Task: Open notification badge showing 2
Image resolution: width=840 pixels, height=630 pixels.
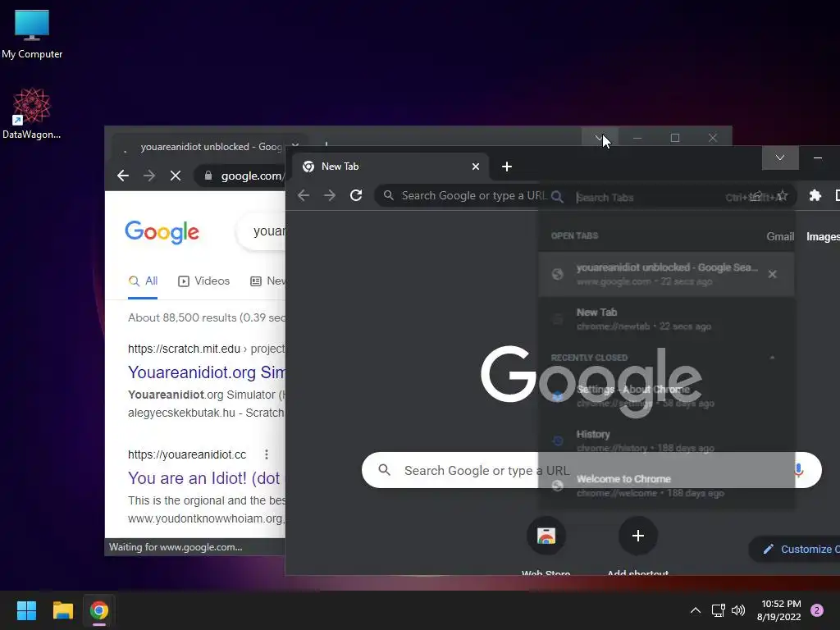Action: tap(817, 610)
